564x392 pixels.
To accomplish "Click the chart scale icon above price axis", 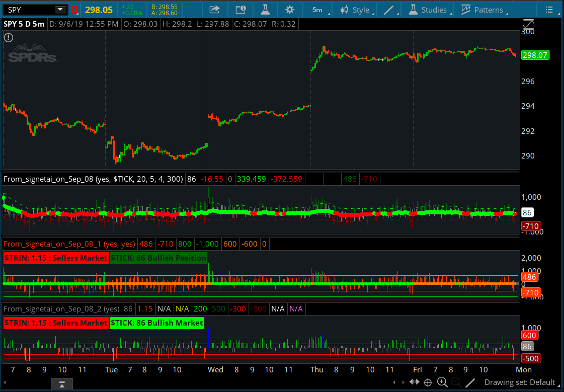I will pyautogui.click(x=529, y=24).
